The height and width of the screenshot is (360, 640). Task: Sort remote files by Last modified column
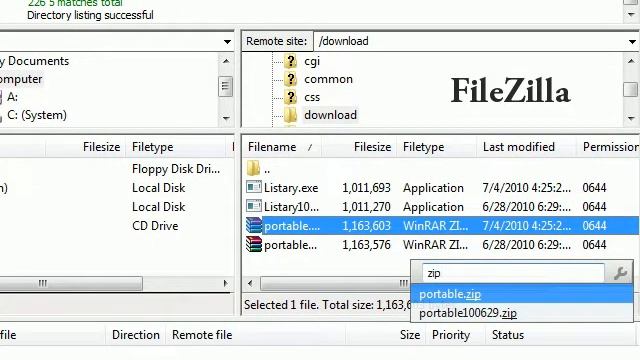coord(527,147)
